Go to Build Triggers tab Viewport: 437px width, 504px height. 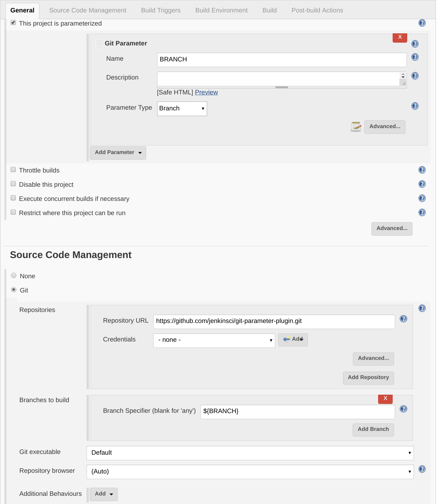161,10
